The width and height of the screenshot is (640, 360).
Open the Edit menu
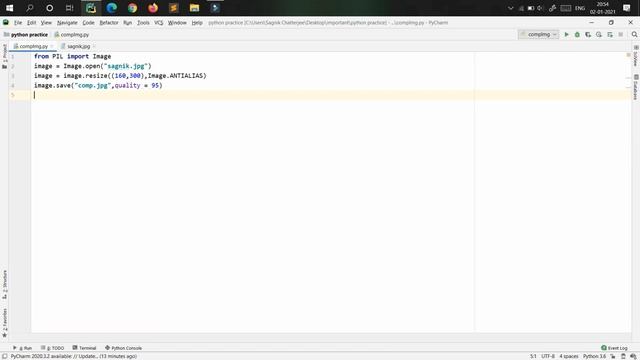tap(31, 23)
